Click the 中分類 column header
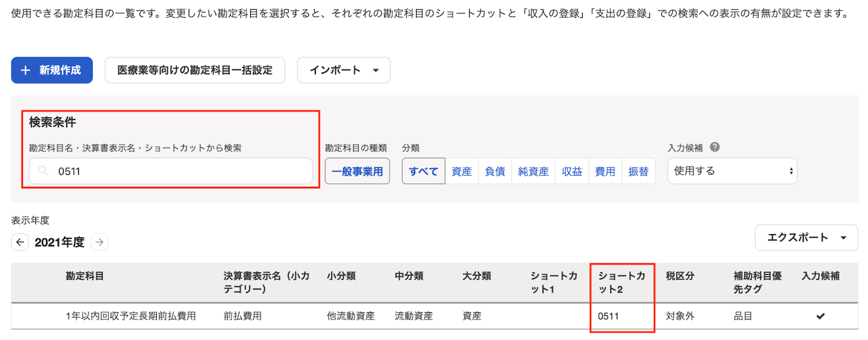The width and height of the screenshot is (868, 340). point(409,276)
